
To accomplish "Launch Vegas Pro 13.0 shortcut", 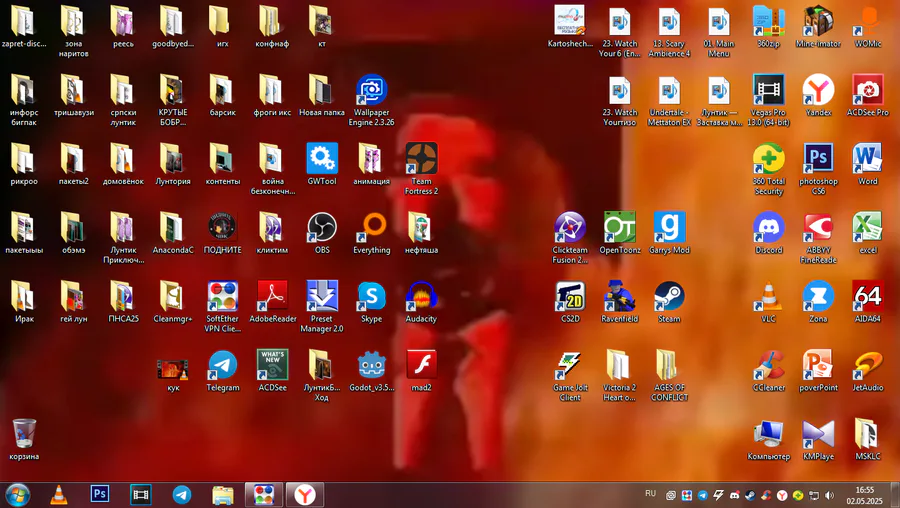I will 769,90.
